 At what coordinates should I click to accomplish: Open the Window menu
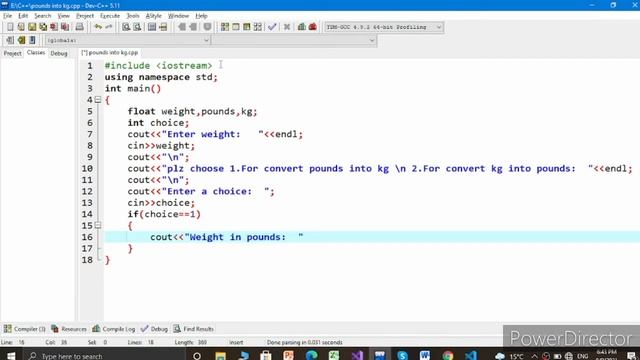pos(178,16)
